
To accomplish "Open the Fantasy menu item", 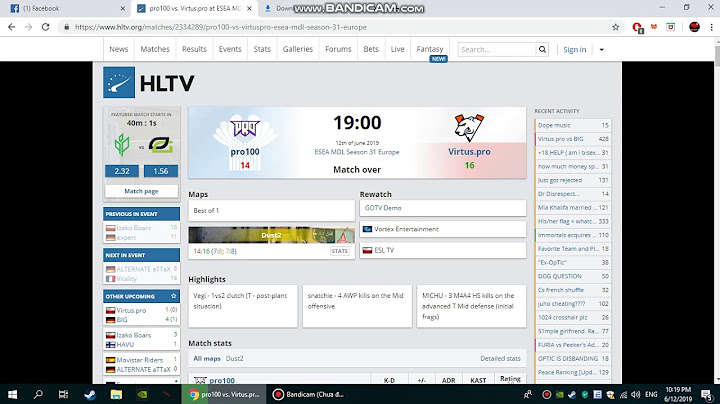I will pyautogui.click(x=430, y=49).
